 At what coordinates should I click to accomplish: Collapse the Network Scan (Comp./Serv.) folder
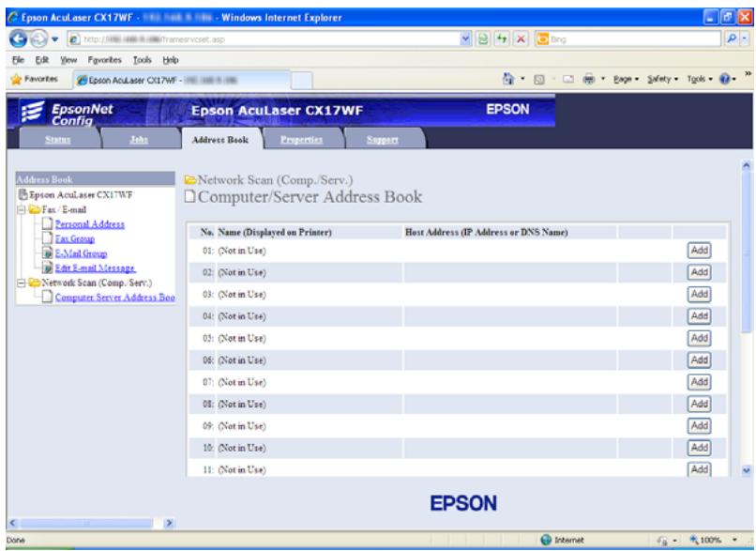(22, 283)
